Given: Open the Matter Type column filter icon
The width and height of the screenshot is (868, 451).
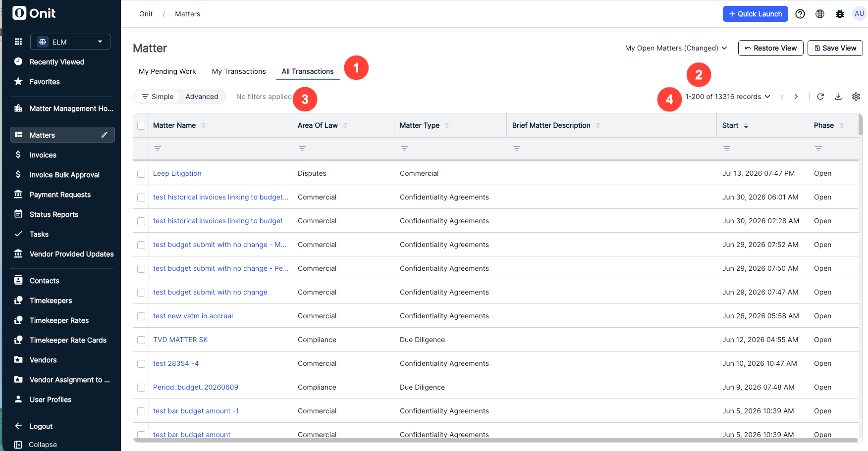Looking at the screenshot, I should [x=404, y=149].
